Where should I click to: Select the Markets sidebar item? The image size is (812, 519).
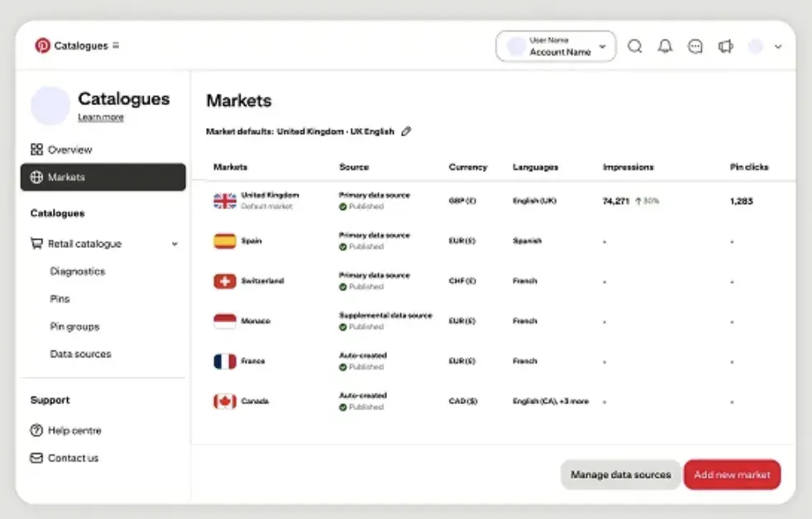103,177
